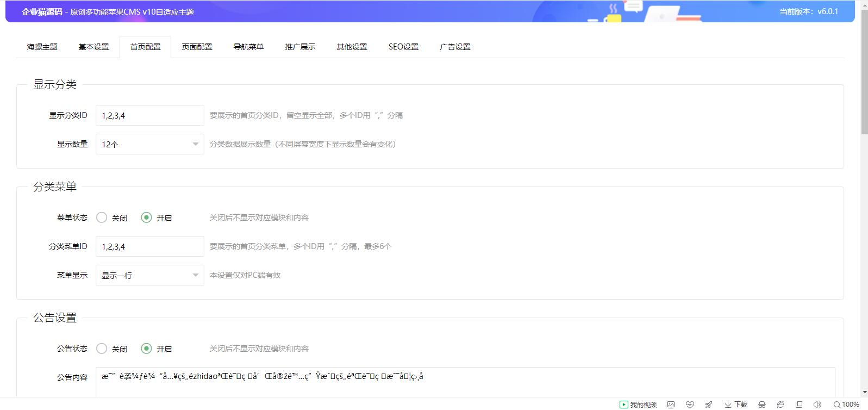Select 关闭 for 菜单状态

(x=102, y=218)
